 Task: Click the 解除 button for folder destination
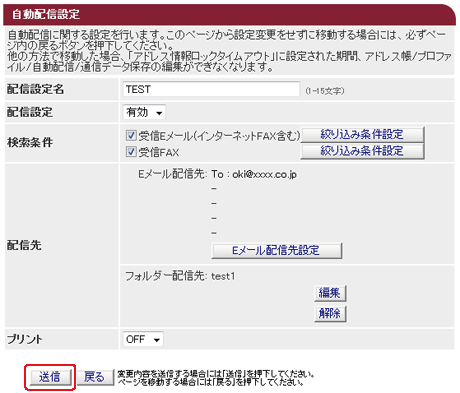[x=330, y=313]
